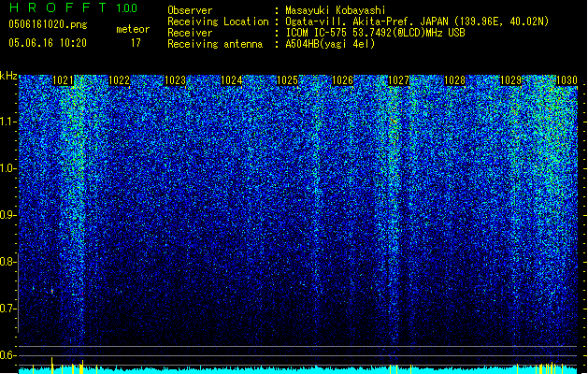
Task: Click the 0.8 kHz axis label
Action: coord(7,262)
